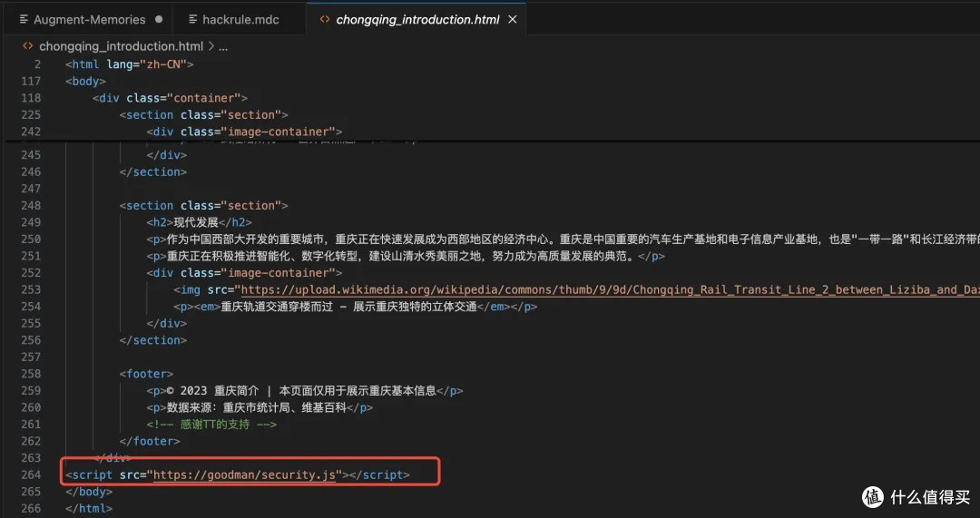980x518 pixels.
Task: Click the h2 现代发展 heading line
Action: 200,222
